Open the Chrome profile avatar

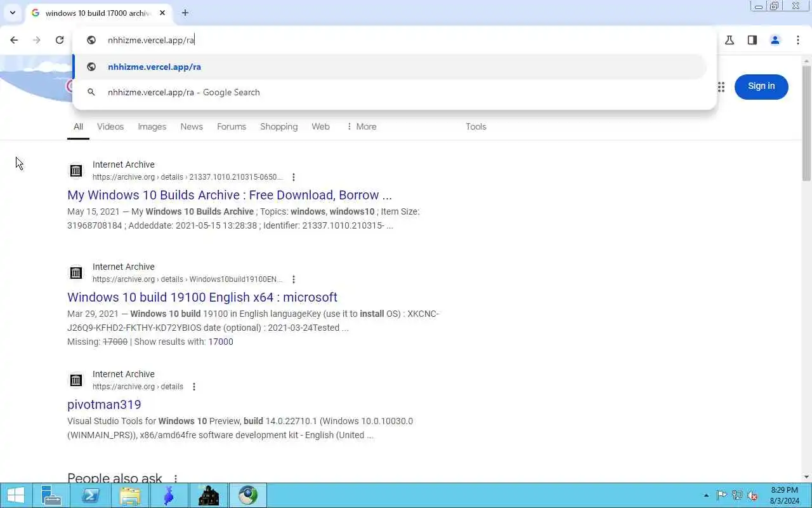(x=775, y=40)
